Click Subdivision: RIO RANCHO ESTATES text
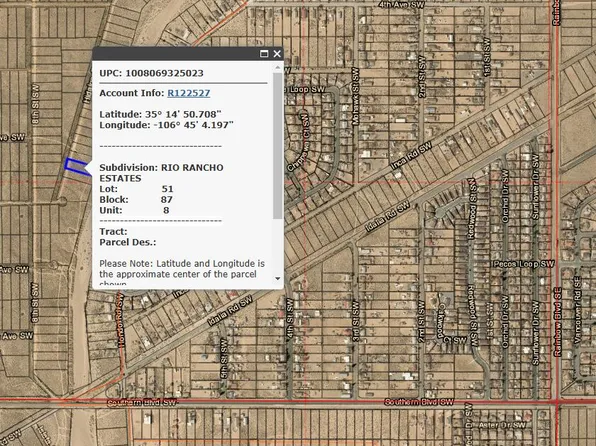The height and width of the screenshot is (446, 596). click(x=161, y=173)
